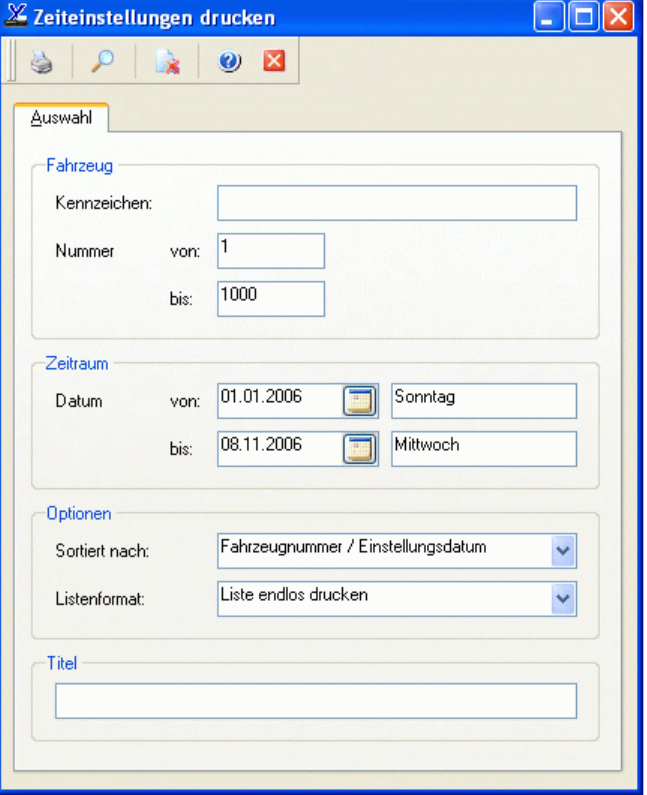Click the weekday field showing Sonntag
The width and height of the screenshot is (647, 795).
tap(483, 401)
